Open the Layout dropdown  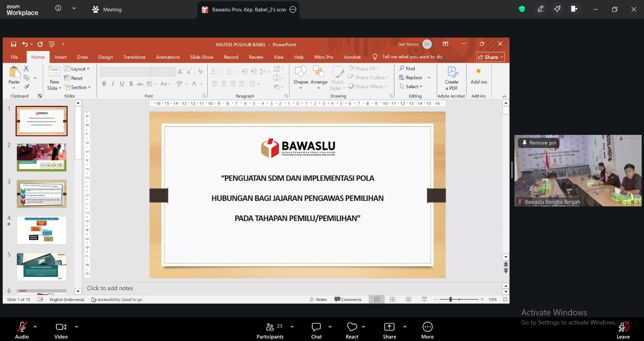[77, 69]
